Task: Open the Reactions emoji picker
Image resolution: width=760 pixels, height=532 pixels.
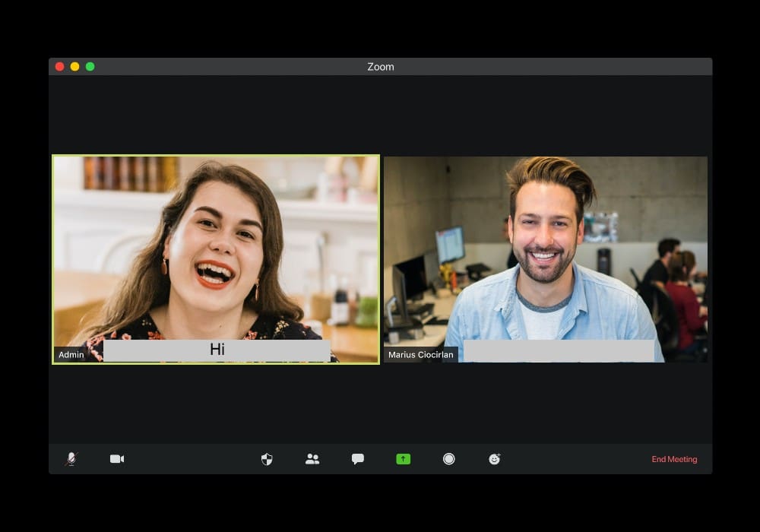Action: coord(495,459)
